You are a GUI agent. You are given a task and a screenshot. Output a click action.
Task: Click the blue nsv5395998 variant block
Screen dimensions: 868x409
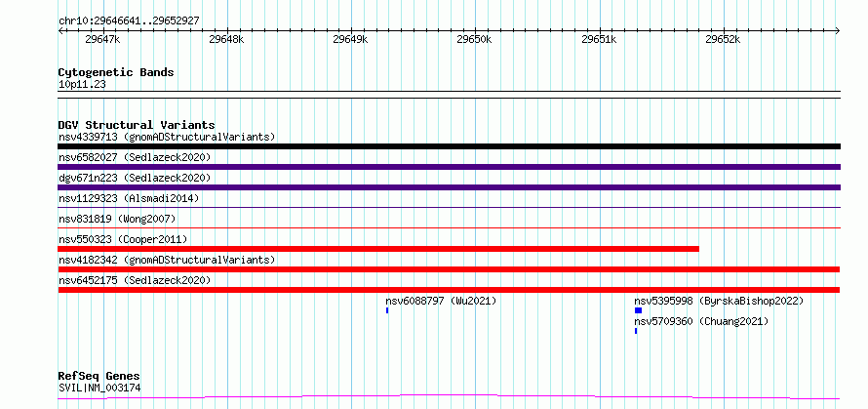(x=638, y=310)
